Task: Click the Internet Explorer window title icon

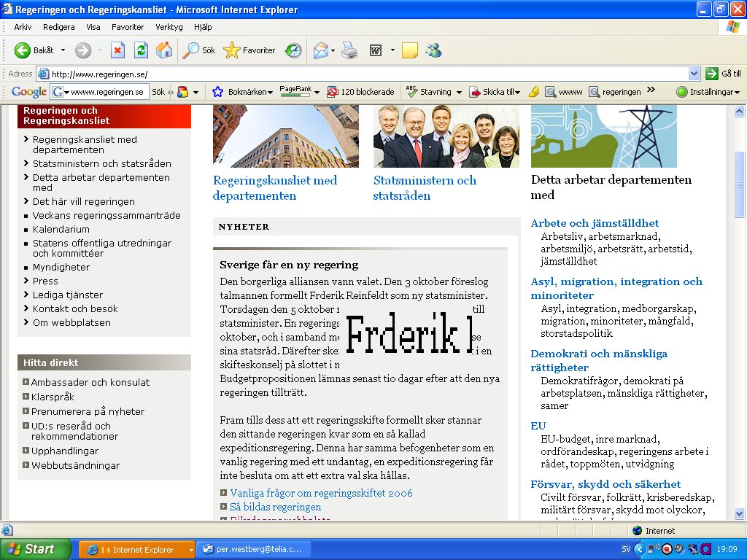Action: click(x=7, y=9)
